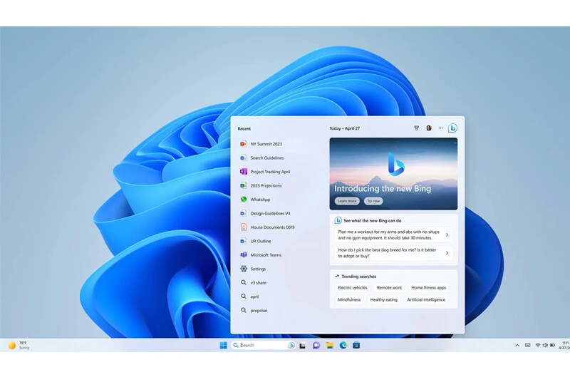Select the arms and abs workout prompt

coord(393,235)
